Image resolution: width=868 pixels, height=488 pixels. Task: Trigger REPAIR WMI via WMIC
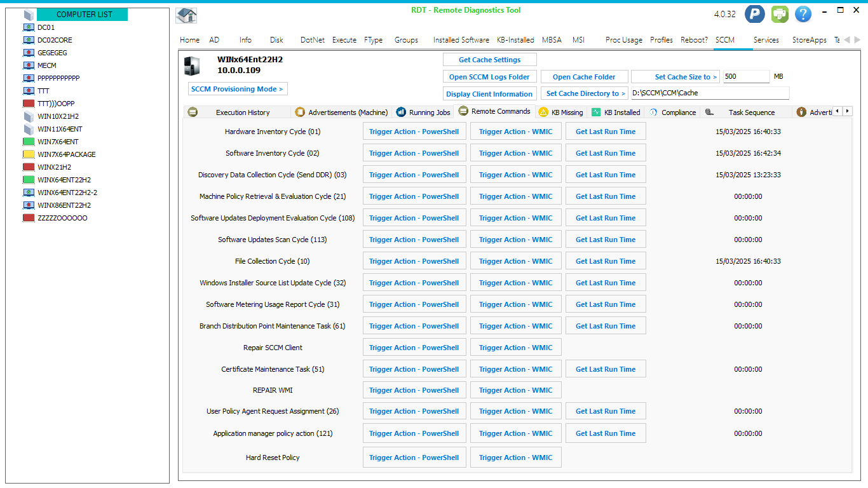pyautogui.click(x=516, y=390)
